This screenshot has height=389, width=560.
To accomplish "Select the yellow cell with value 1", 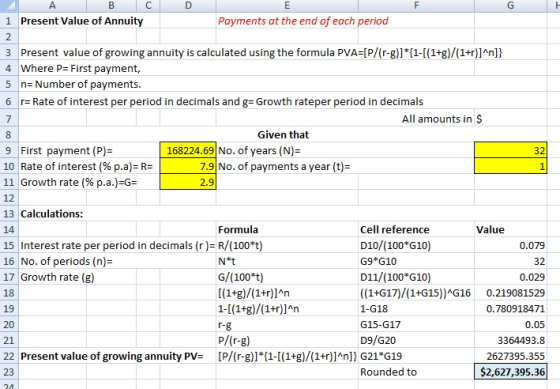I will pyautogui.click(x=511, y=166).
